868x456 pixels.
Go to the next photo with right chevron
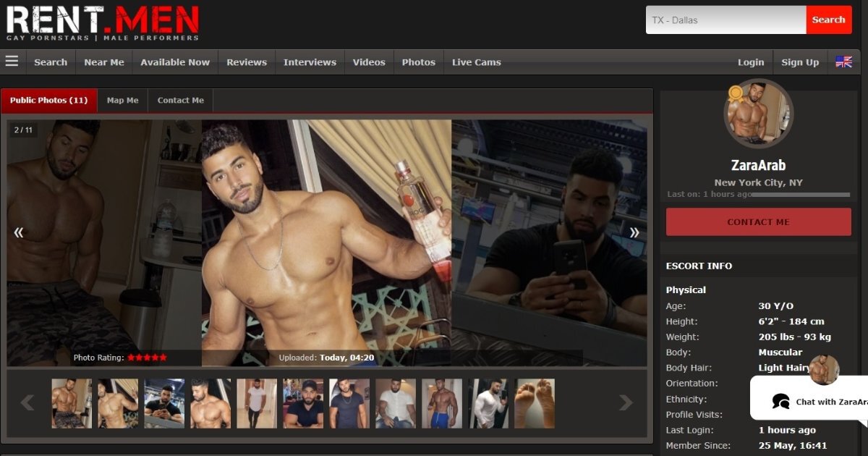(x=634, y=232)
